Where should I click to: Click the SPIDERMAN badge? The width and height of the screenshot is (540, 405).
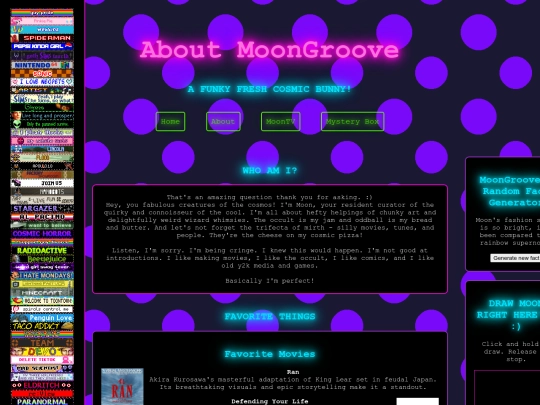pos(42,38)
